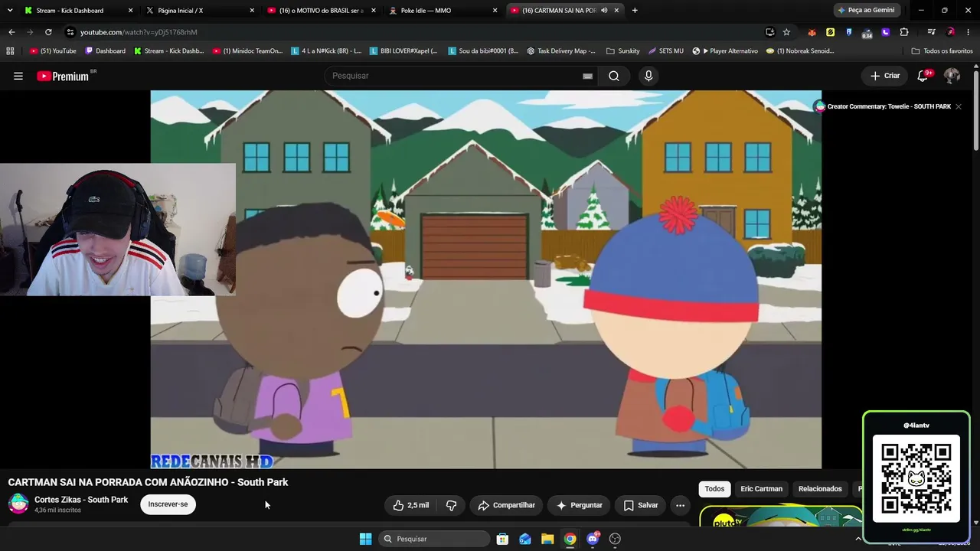Select the Eric Cartman filter chip
This screenshot has width=980, height=551.
tap(761, 489)
